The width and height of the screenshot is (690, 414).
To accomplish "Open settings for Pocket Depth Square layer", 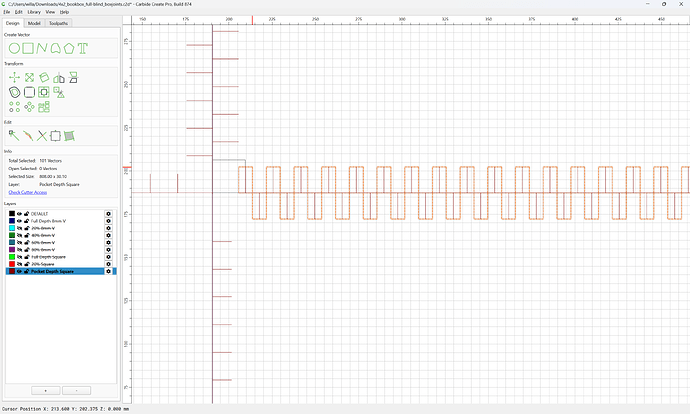I will [x=108, y=271].
